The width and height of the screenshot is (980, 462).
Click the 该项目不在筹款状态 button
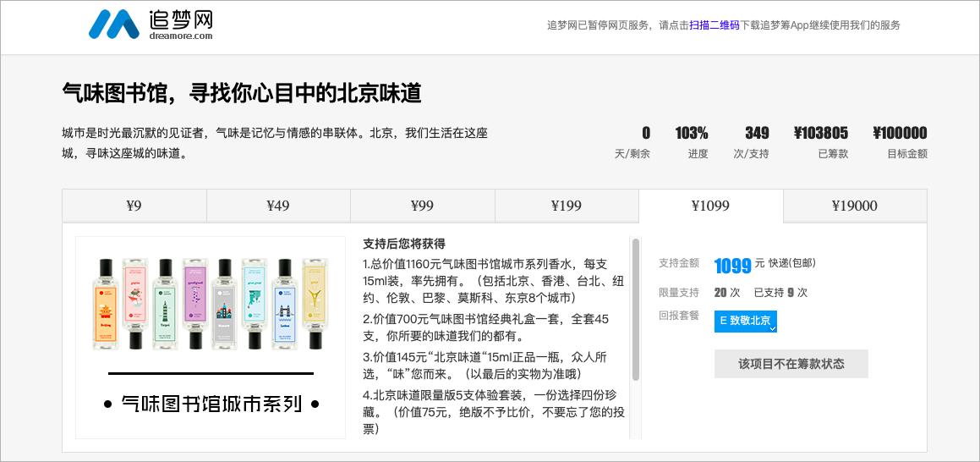click(791, 364)
